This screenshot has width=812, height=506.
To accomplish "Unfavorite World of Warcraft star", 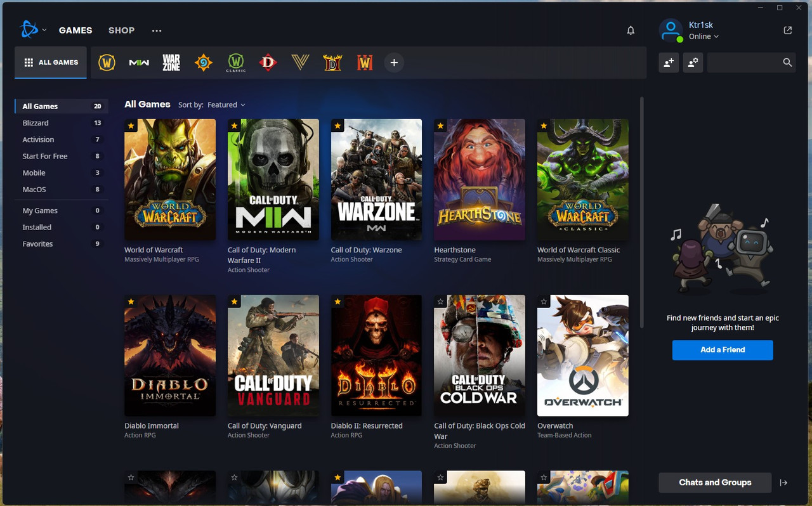I will 131,126.
